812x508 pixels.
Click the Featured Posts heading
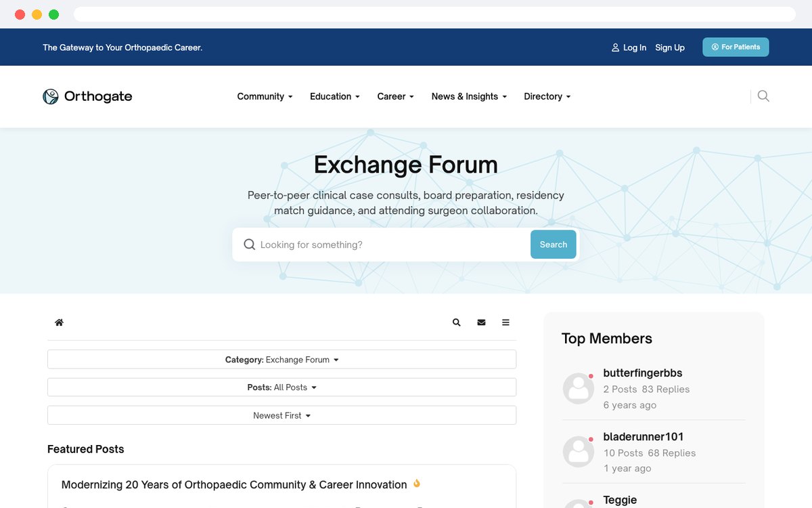[86, 449]
